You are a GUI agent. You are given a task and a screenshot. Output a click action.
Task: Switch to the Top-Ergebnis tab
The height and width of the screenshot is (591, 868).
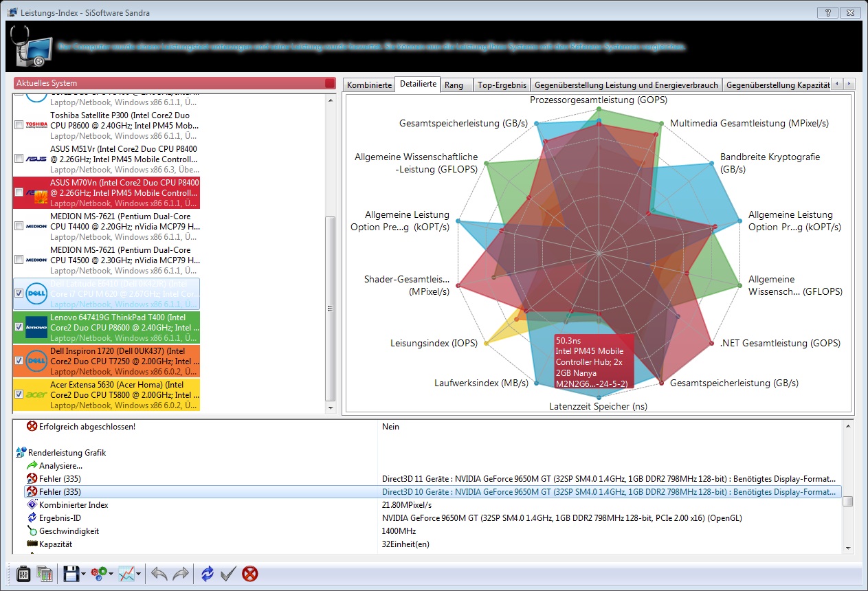pos(502,85)
